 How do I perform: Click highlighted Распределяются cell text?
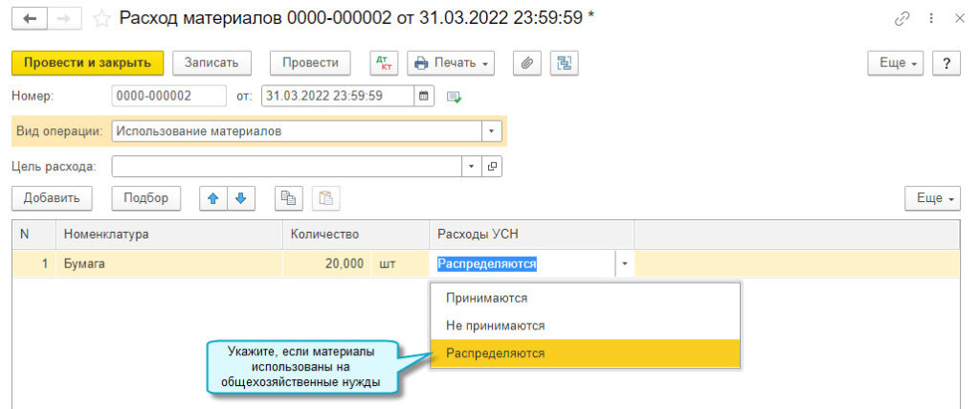(487, 264)
